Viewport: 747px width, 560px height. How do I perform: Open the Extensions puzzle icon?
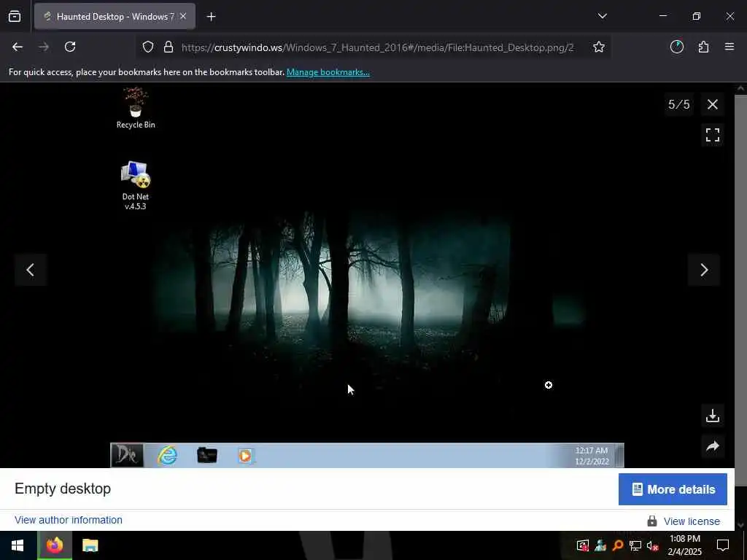click(x=704, y=47)
